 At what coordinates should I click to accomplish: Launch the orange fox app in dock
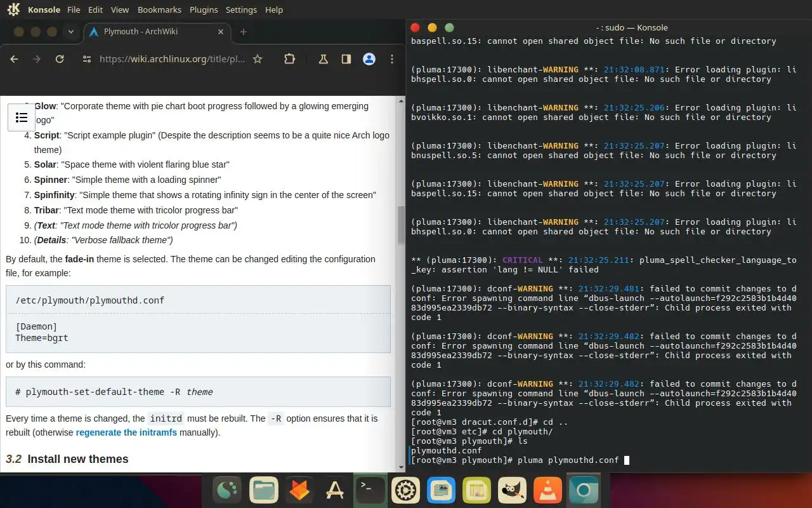point(299,491)
